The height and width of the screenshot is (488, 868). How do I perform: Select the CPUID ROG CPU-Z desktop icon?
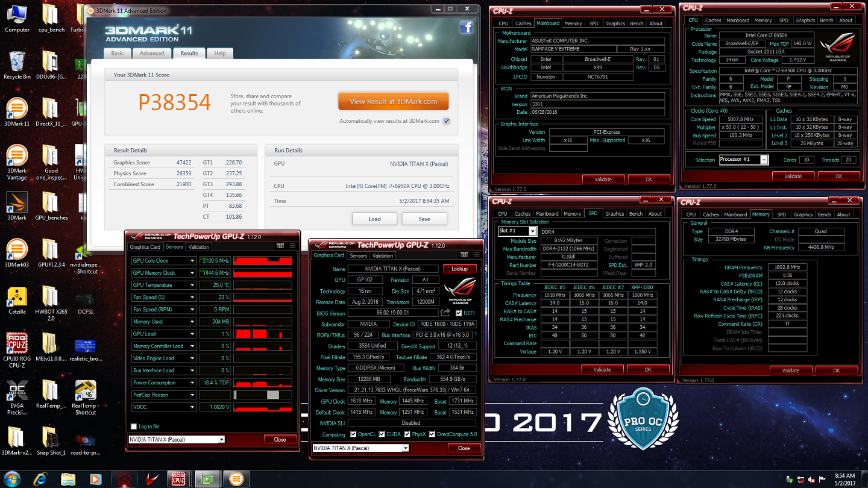click(17, 351)
